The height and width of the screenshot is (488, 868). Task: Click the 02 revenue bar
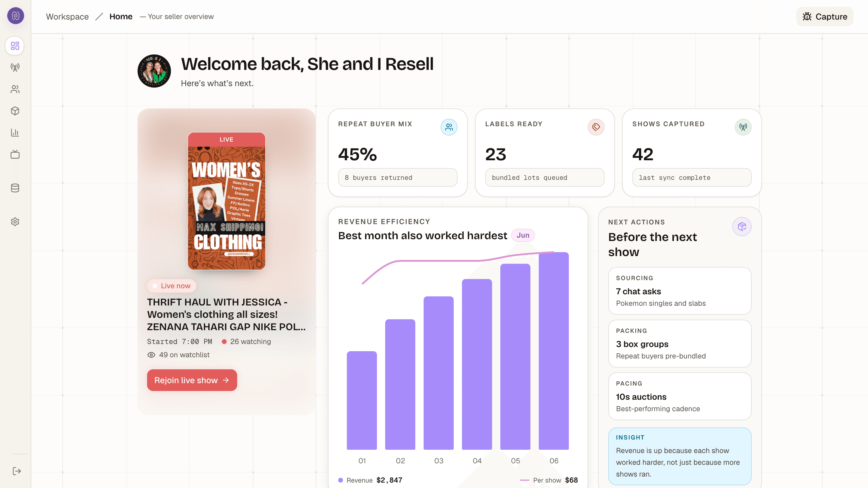pos(400,385)
